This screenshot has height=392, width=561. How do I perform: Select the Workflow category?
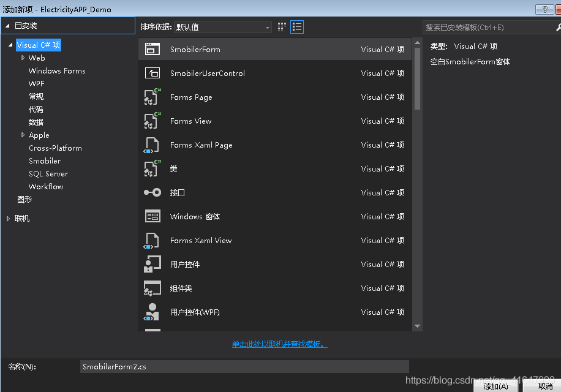pos(46,187)
